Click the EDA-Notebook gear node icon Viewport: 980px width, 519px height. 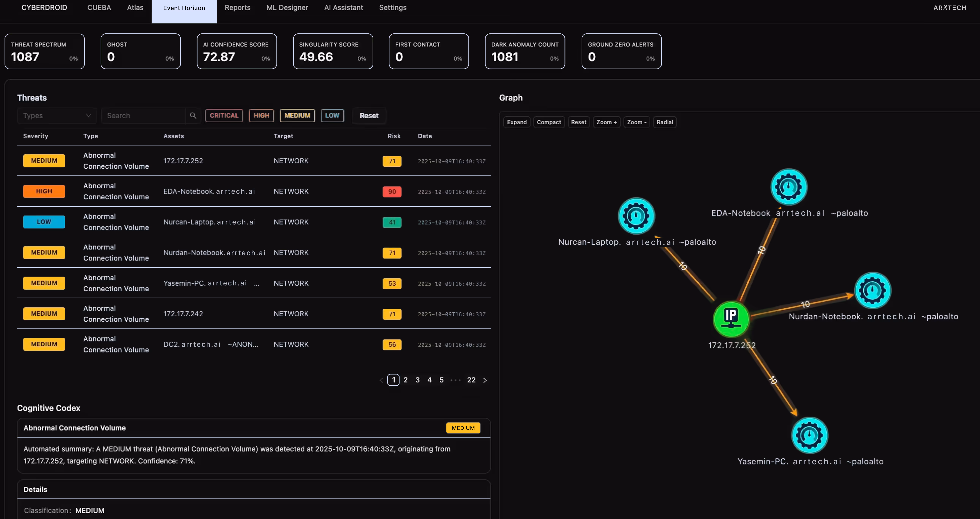(x=789, y=187)
